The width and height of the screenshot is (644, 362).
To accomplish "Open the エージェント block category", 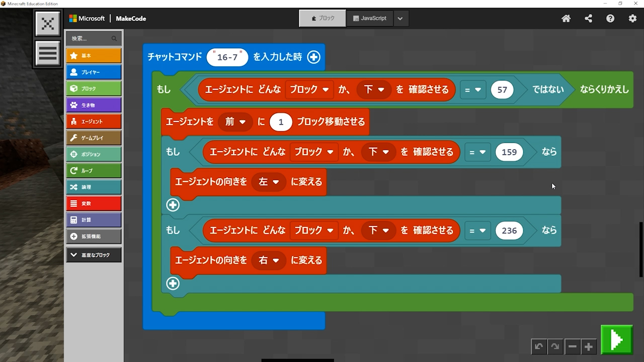I will 94,121.
